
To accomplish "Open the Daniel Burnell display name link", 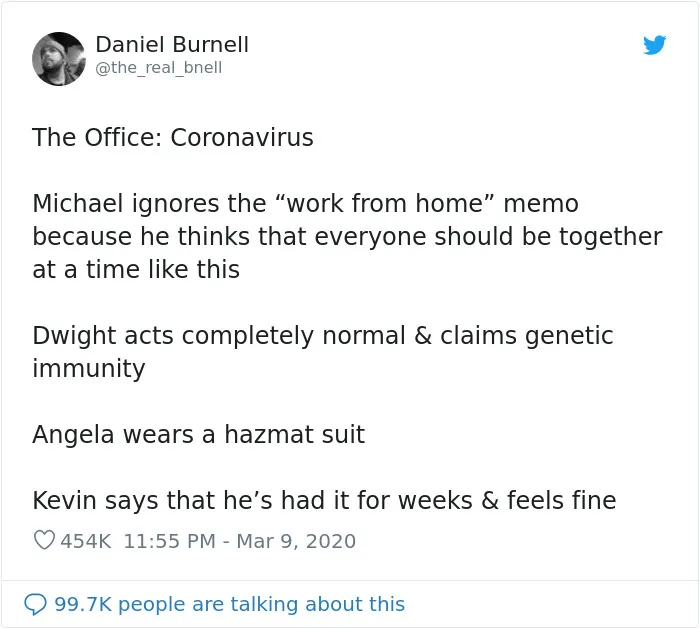I will tap(172, 45).
